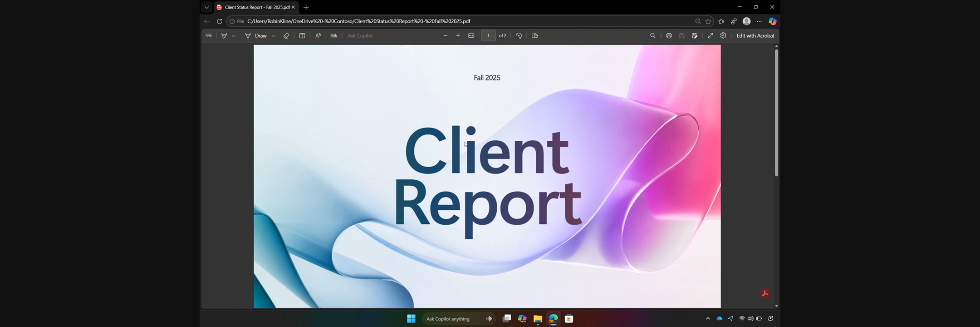The width and height of the screenshot is (980, 327).
Task: Select the Highlight tool
Action: 224,35
